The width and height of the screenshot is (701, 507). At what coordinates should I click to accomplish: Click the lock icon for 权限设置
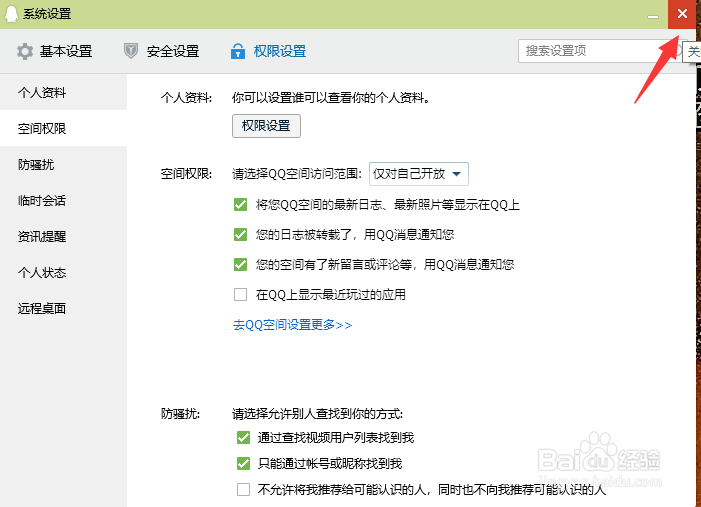click(x=238, y=51)
